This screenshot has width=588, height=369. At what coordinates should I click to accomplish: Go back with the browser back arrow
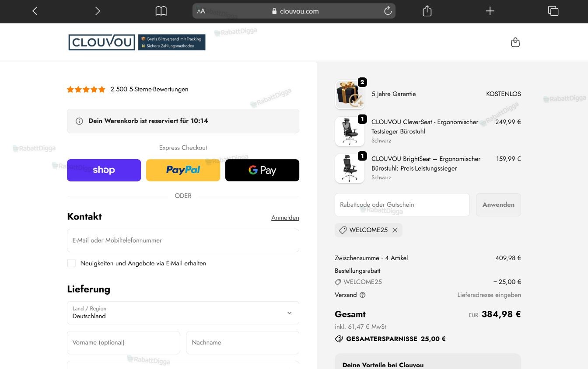point(35,11)
